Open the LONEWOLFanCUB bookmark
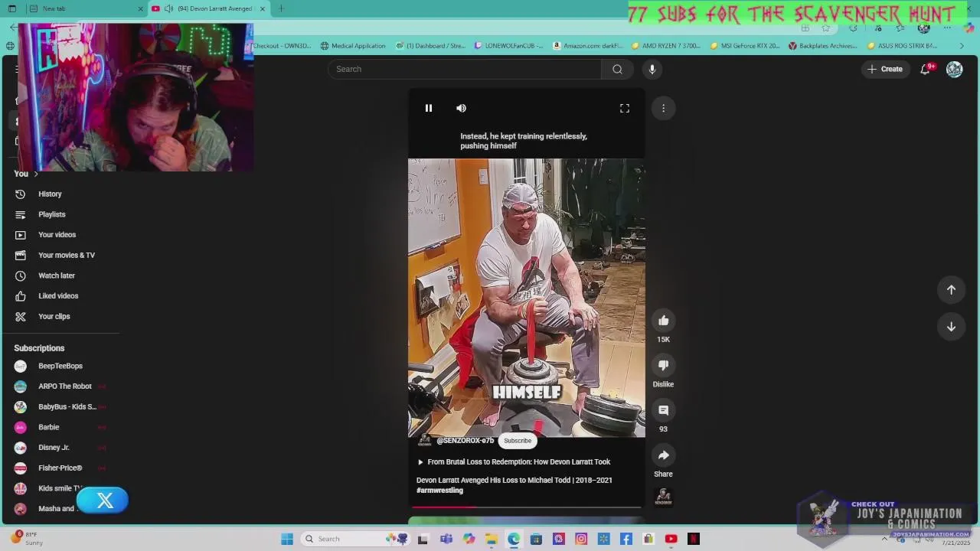The height and width of the screenshot is (551, 980). coord(509,46)
